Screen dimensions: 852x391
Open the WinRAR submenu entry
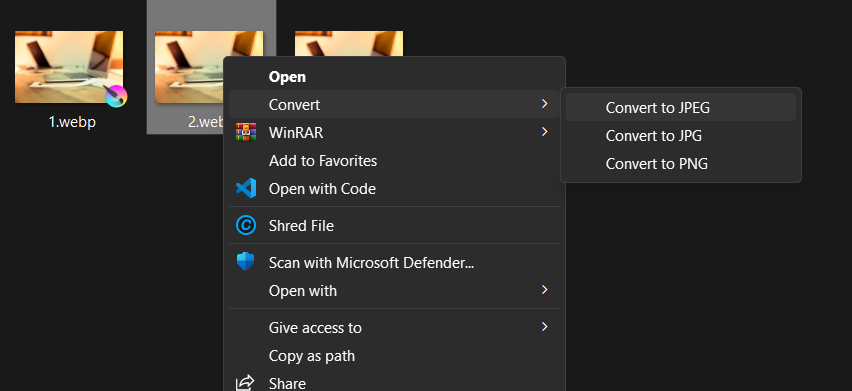click(394, 132)
